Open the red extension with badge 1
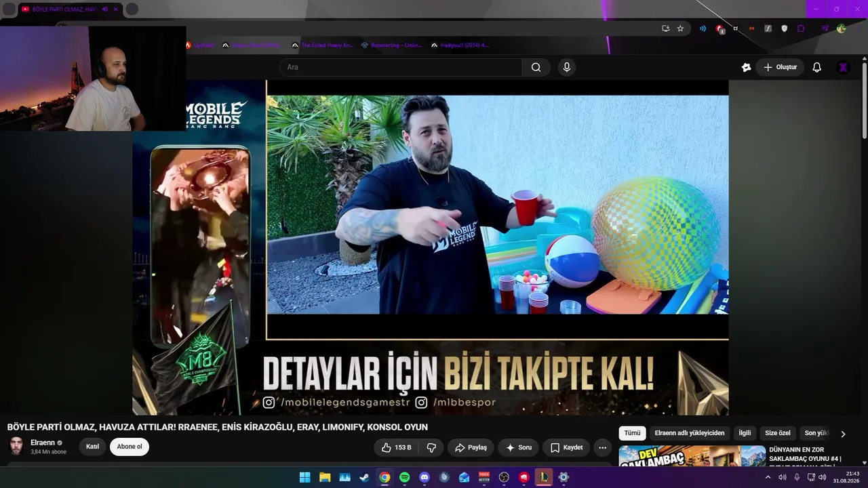Image resolution: width=868 pixels, height=488 pixels. click(x=719, y=29)
